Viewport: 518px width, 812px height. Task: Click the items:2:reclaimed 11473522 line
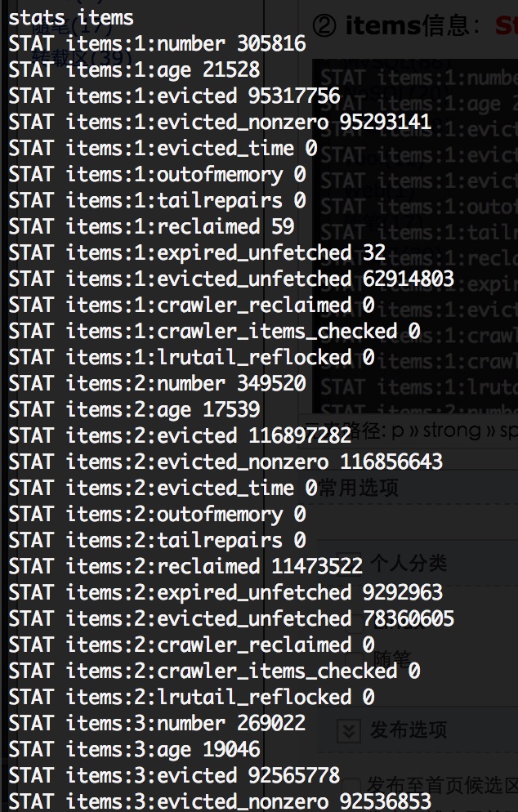point(185,567)
